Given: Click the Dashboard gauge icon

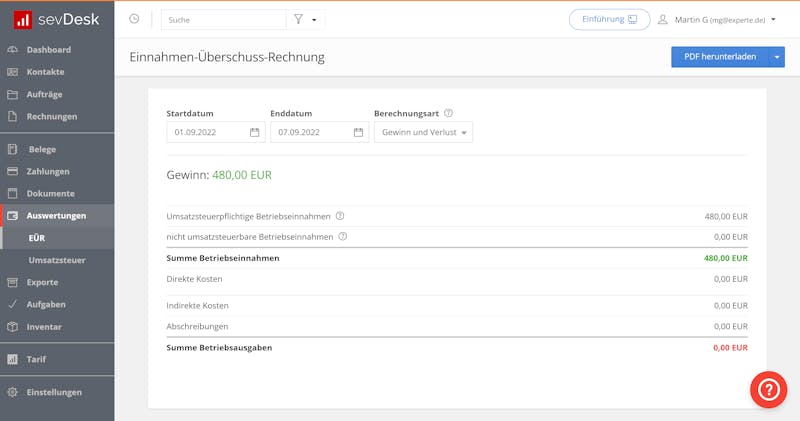Looking at the screenshot, I should (x=13, y=49).
